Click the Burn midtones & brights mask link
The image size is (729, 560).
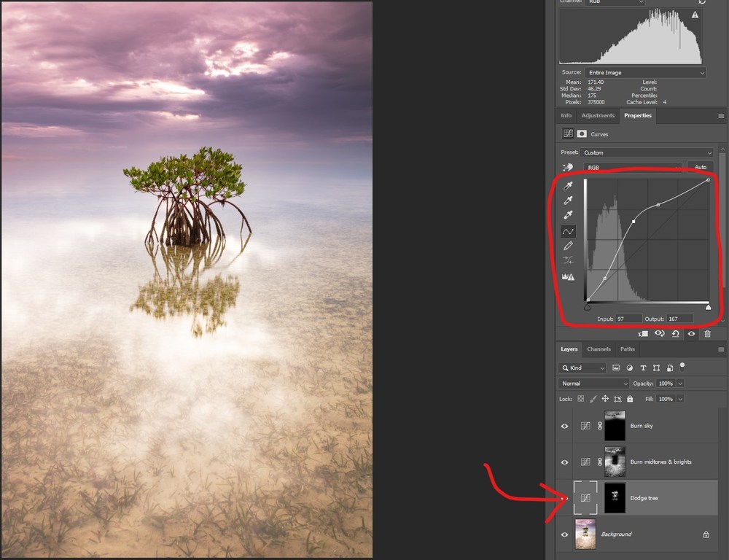[x=600, y=462]
